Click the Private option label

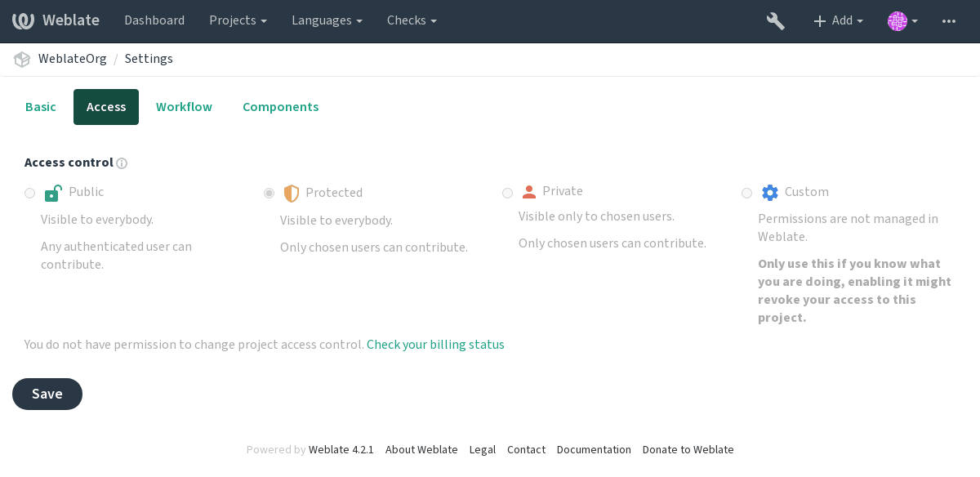(563, 191)
